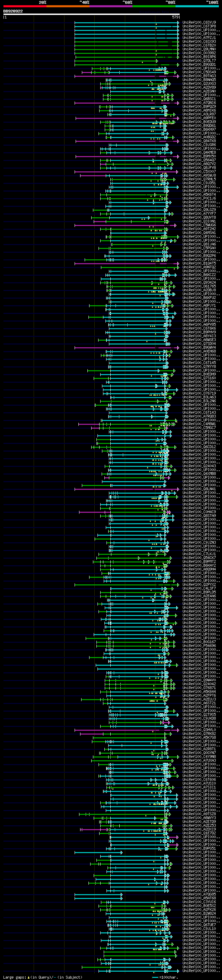
Task: Select hit label UniRef100_Q7RHL5
Action: (x=199, y=179)
